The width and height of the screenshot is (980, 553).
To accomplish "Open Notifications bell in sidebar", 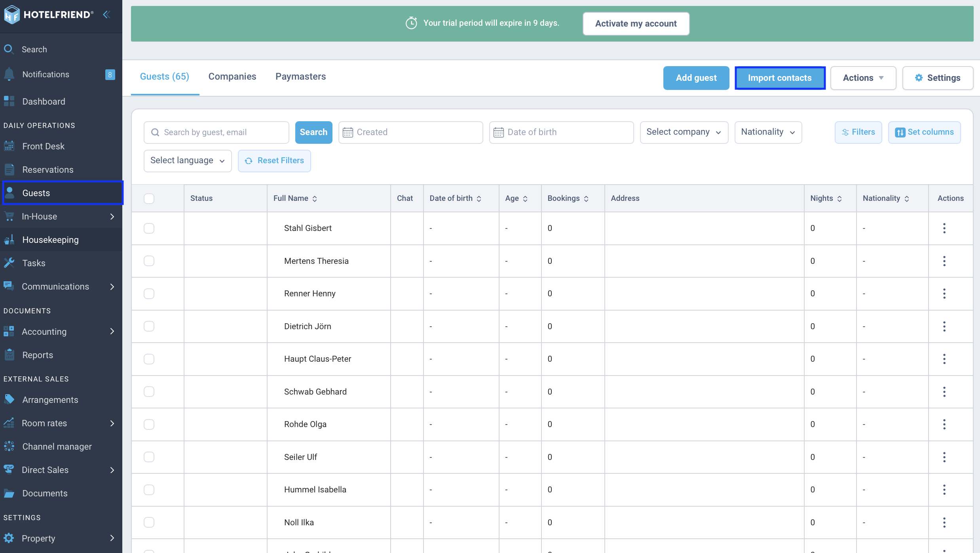I will (9, 74).
